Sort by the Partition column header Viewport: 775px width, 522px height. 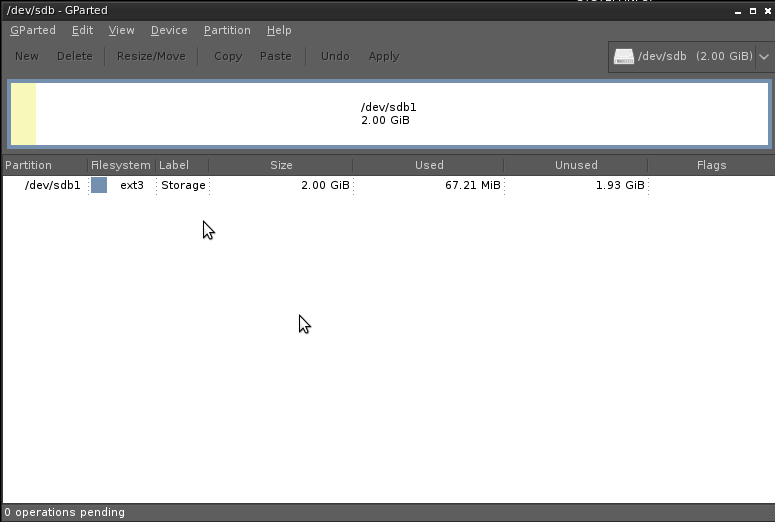[45, 165]
